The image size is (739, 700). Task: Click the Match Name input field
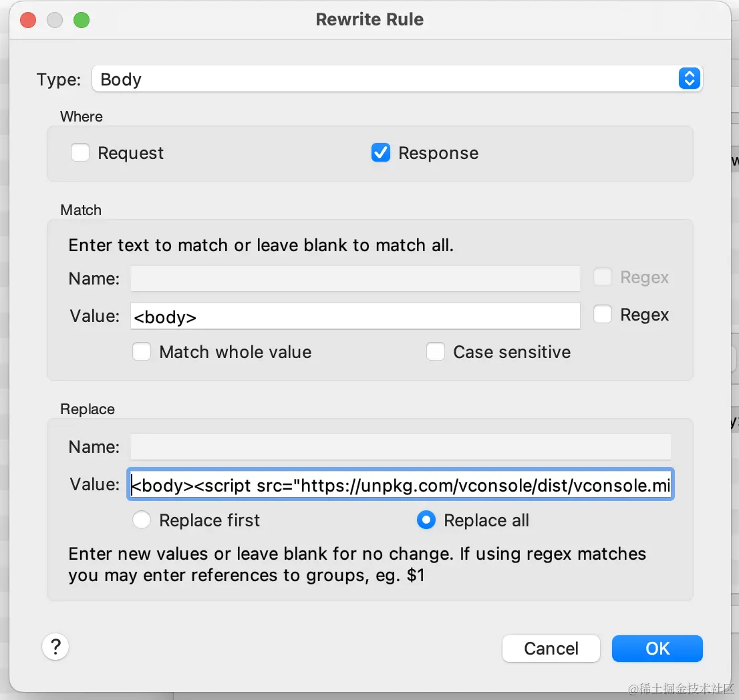(355, 279)
